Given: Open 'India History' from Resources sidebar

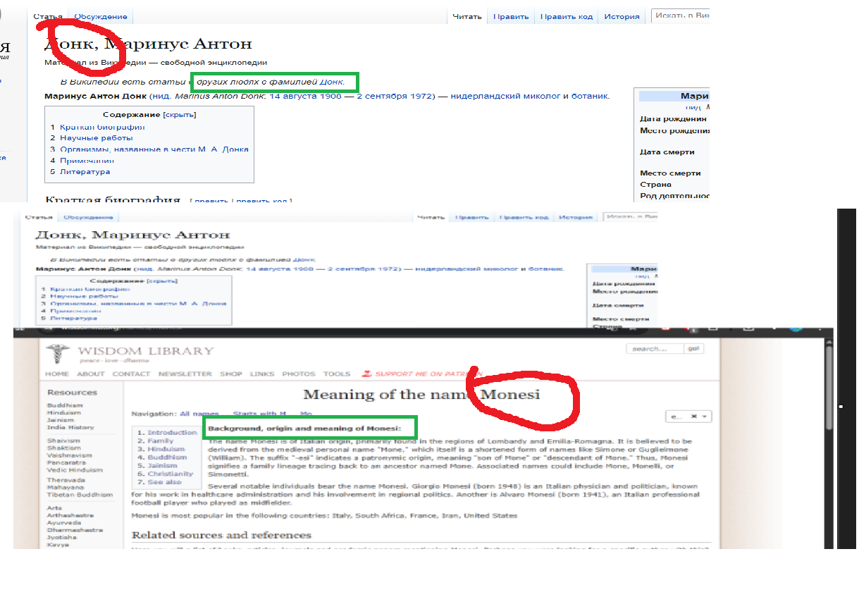Looking at the screenshot, I should pyautogui.click(x=70, y=428).
